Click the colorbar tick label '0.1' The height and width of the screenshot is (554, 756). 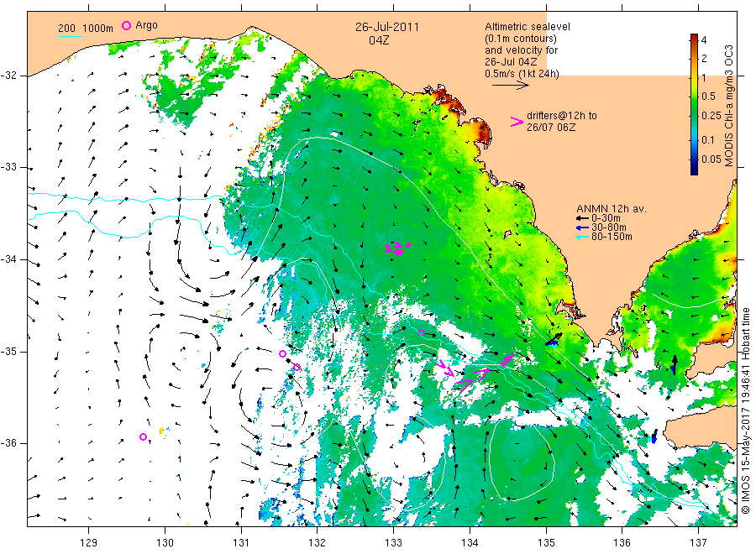tap(708, 139)
